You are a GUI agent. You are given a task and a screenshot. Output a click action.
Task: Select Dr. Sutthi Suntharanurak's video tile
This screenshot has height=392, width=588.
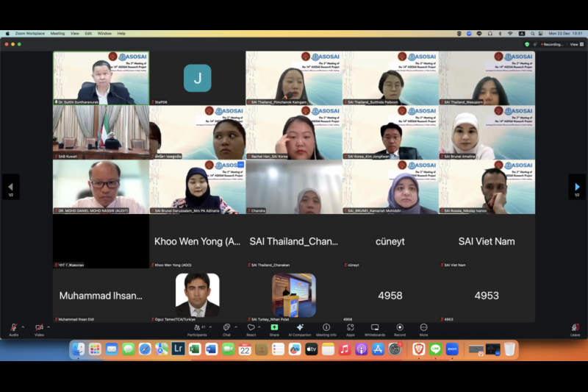tap(101, 78)
